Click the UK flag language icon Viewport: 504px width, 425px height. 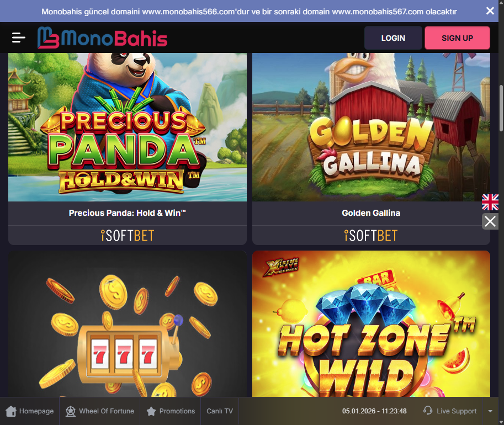coord(490,202)
